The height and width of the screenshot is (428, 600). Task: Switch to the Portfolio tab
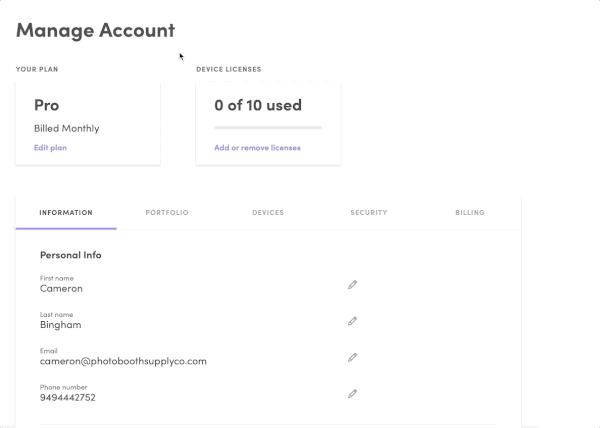pyautogui.click(x=167, y=213)
